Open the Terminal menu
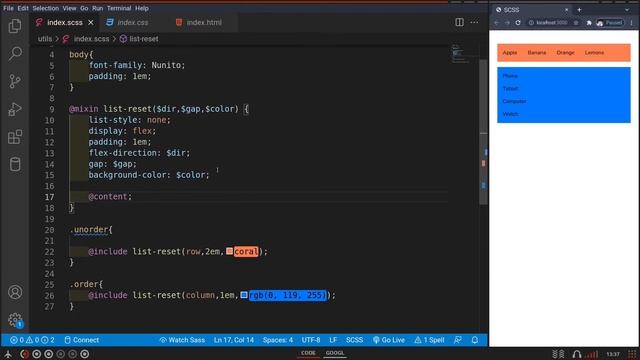This screenshot has width=640, height=360. [119, 8]
